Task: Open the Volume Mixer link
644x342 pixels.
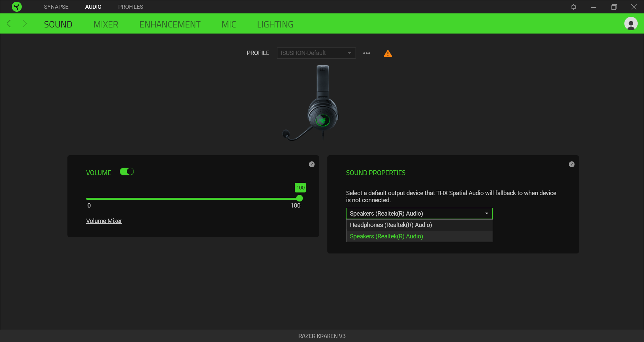Action: click(x=104, y=221)
